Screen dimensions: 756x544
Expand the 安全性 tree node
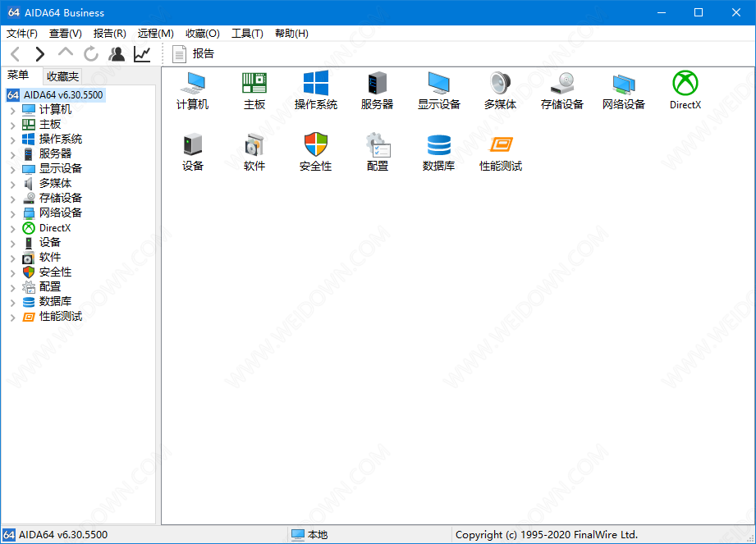pos(12,272)
